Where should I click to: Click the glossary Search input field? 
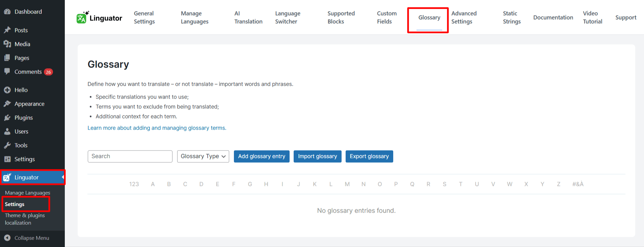coord(130,156)
